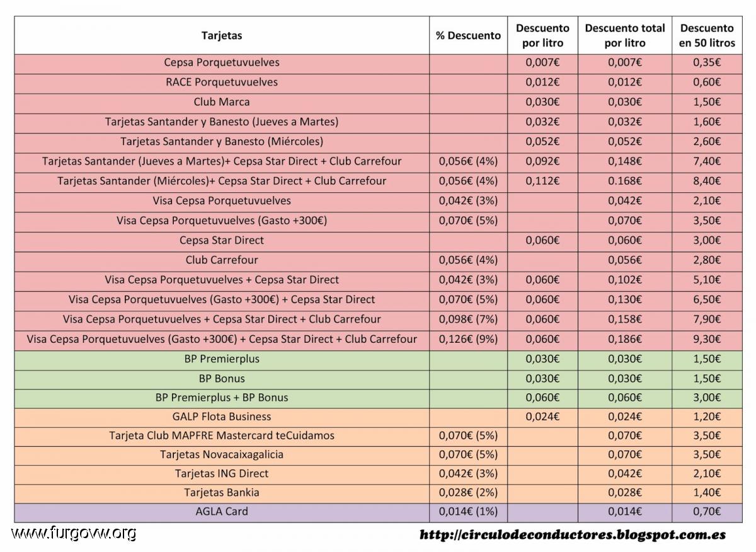Click the "% Descuento" column header

(468, 35)
